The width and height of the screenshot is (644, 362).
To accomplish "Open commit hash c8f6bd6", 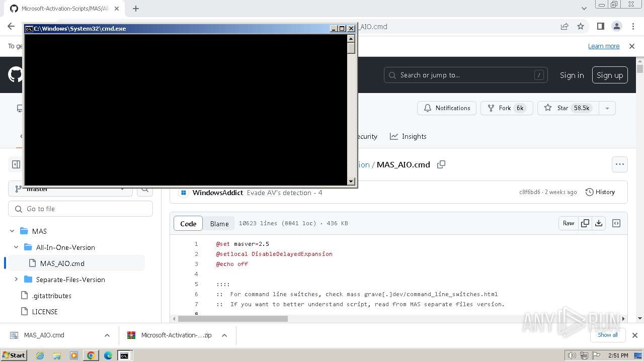I will pos(529,192).
